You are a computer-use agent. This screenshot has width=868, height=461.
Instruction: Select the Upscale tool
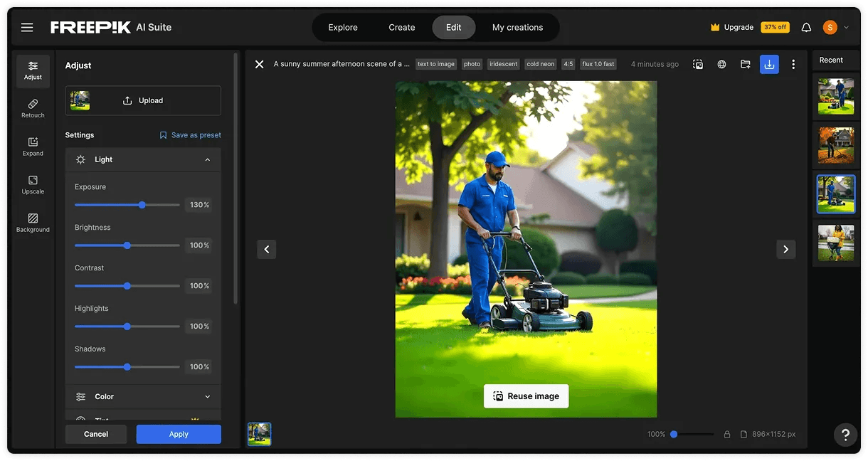click(33, 186)
